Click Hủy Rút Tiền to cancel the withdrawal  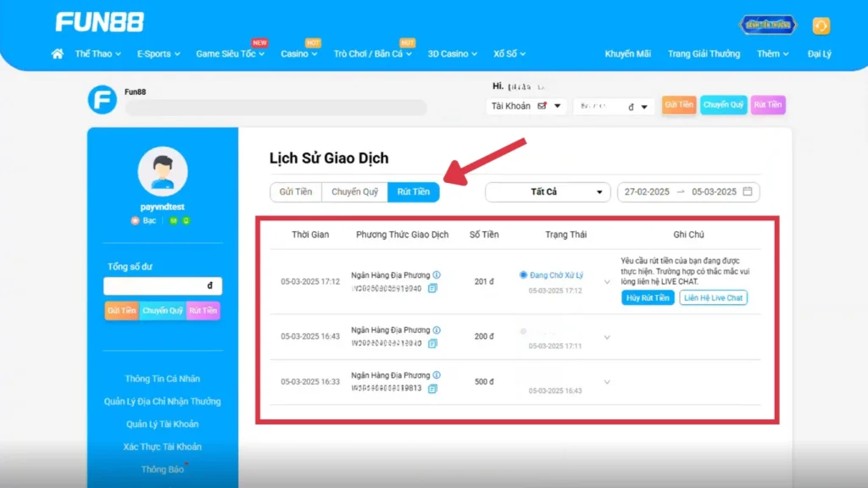(x=647, y=297)
